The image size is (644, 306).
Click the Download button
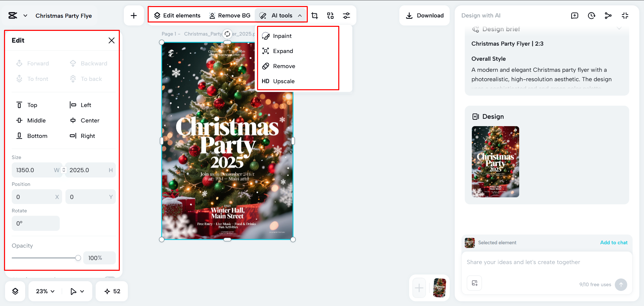[x=424, y=15]
